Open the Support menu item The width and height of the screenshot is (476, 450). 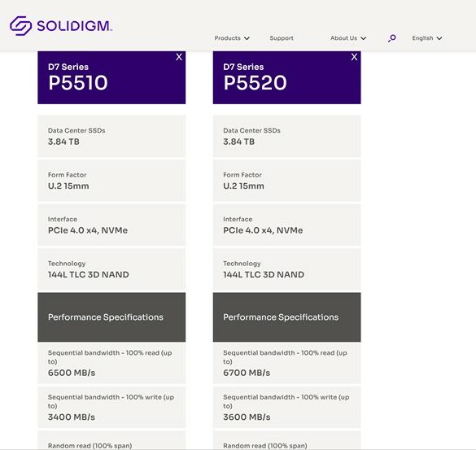(282, 38)
